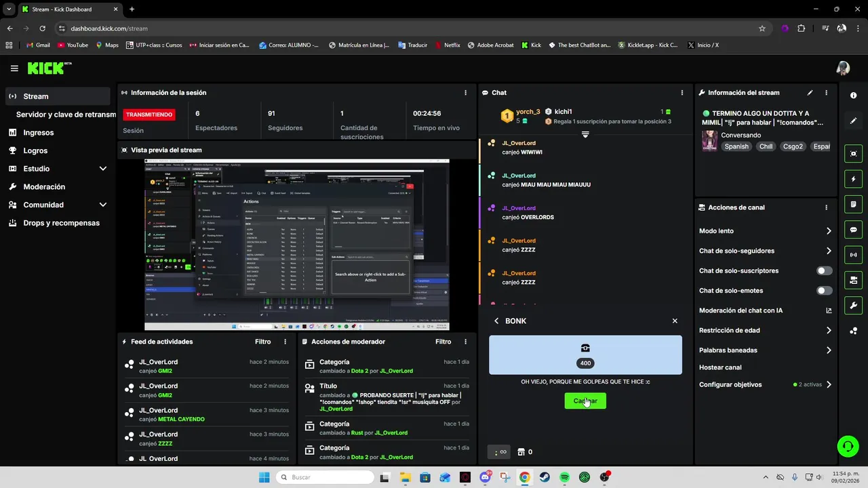The image size is (868, 488).
Task: Click the pencil icon in right rail
Action: [x=854, y=121]
